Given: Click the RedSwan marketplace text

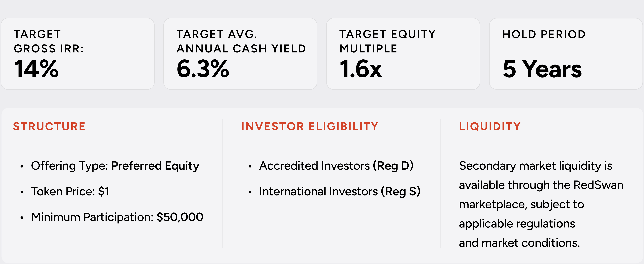Looking at the screenshot, I should [x=541, y=195].
